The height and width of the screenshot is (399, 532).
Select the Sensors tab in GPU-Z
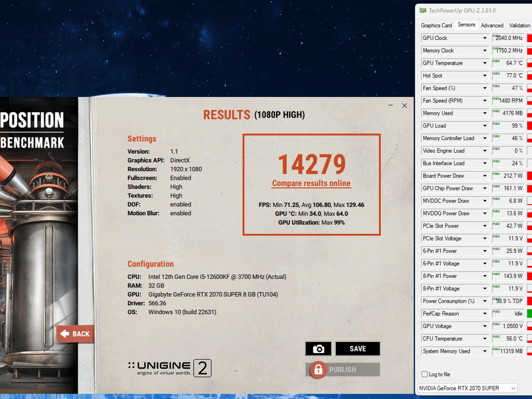pos(466,25)
